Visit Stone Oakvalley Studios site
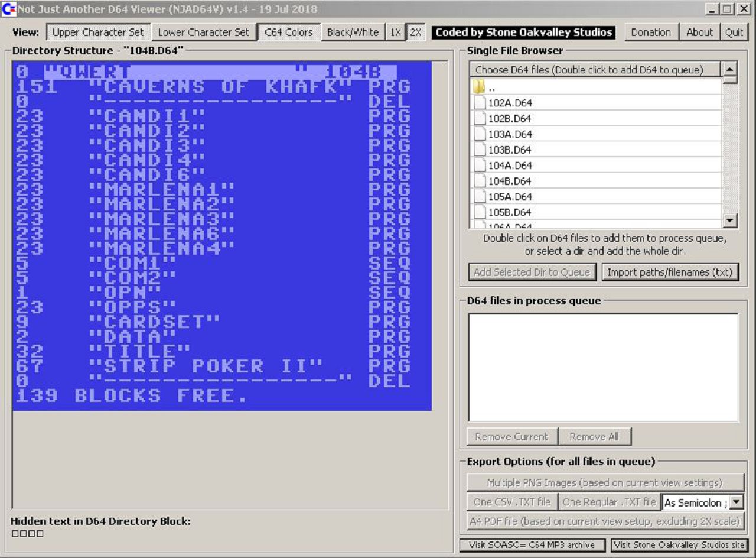This screenshot has height=558, width=756. 679,545
